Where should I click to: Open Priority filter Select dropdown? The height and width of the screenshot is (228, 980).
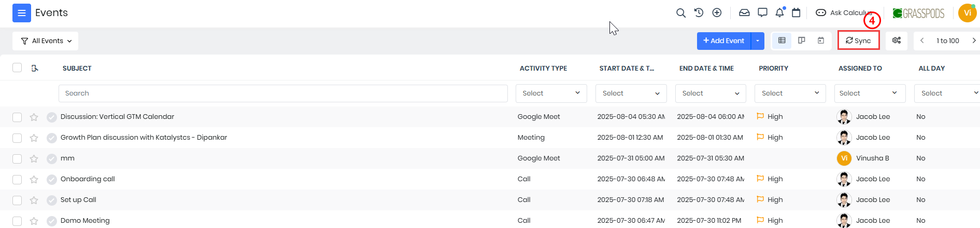point(790,93)
